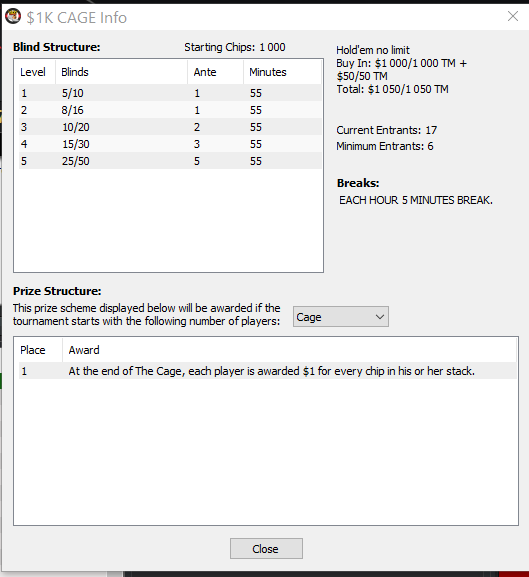Select the Blinds column header
This screenshot has width=529, height=577.
tap(121, 72)
